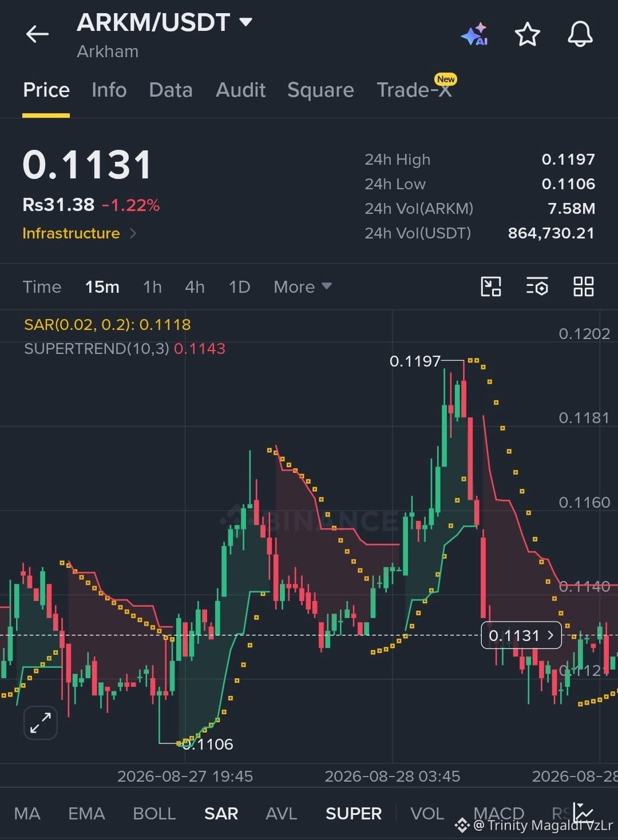Image resolution: width=618 pixels, height=840 pixels.
Task: Go back with the left arrow
Action: point(37,34)
